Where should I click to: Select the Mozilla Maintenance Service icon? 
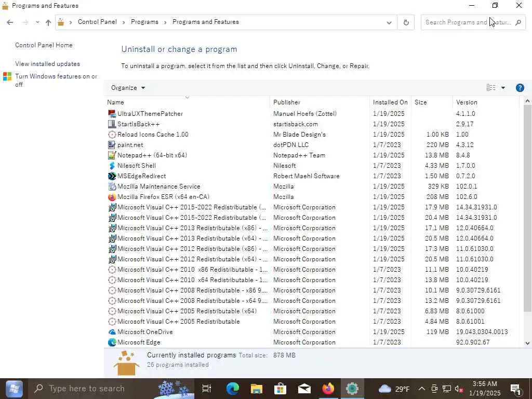click(112, 187)
